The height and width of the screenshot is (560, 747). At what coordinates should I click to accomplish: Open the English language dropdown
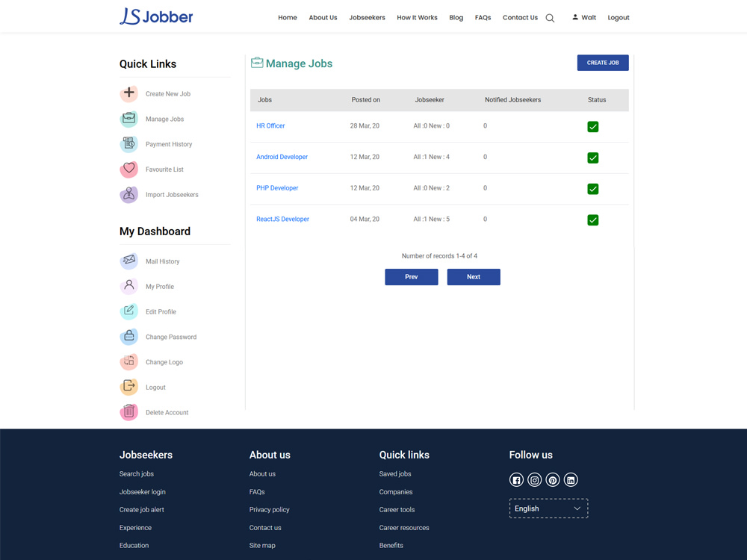[548, 508]
